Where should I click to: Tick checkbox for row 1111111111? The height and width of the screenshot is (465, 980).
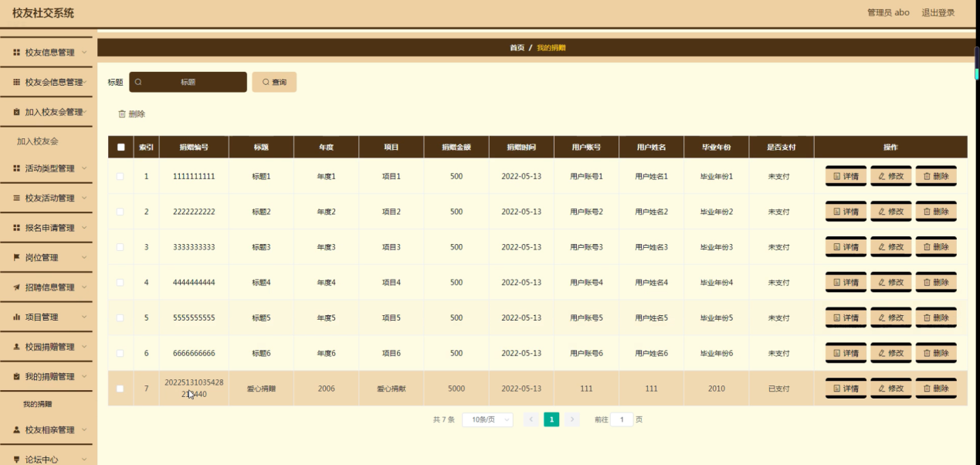(x=120, y=176)
